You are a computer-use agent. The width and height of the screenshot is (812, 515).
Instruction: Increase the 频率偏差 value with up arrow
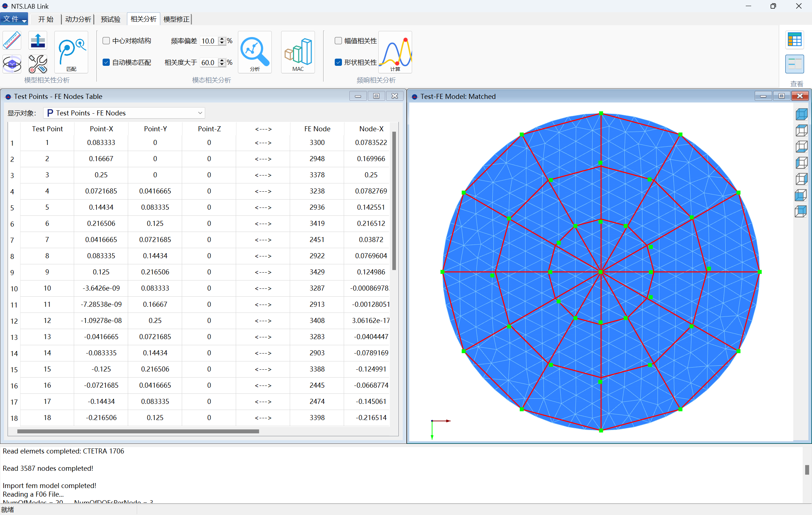(222, 39)
